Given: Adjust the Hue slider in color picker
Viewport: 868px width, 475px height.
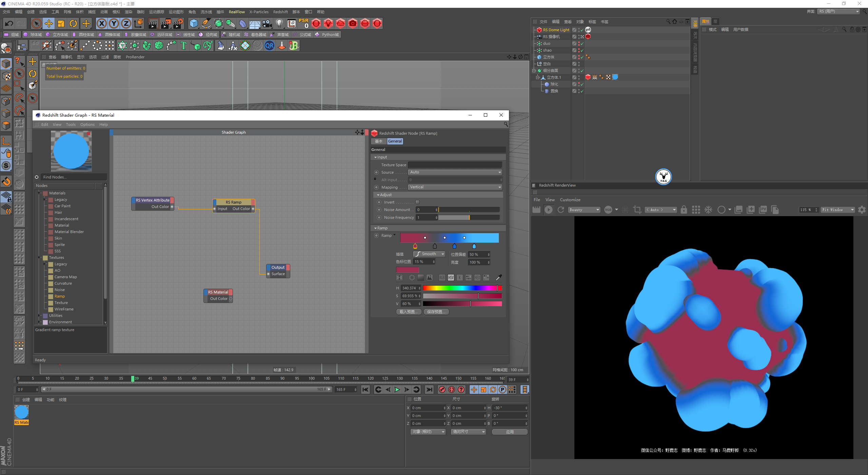Looking at the screenshot, I should coord(462,288).
